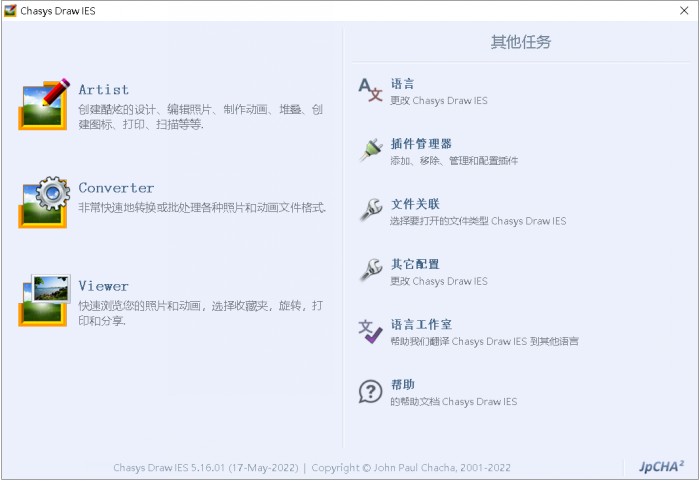Click '帮助我们翻译 Chasys Draw IES' subtitle

pos(484,342)
